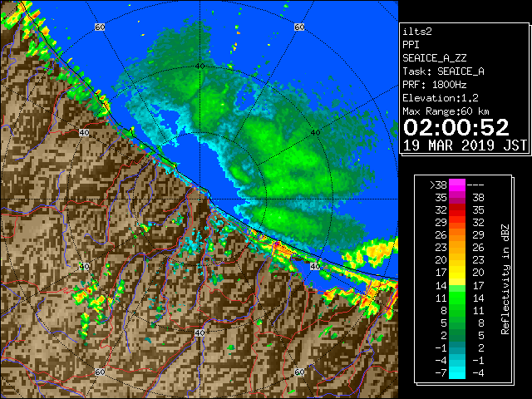Click the south 40 km ring label
Image resolution: width=532 pixels, height=399 pixels.
click(x=199, y=332)
